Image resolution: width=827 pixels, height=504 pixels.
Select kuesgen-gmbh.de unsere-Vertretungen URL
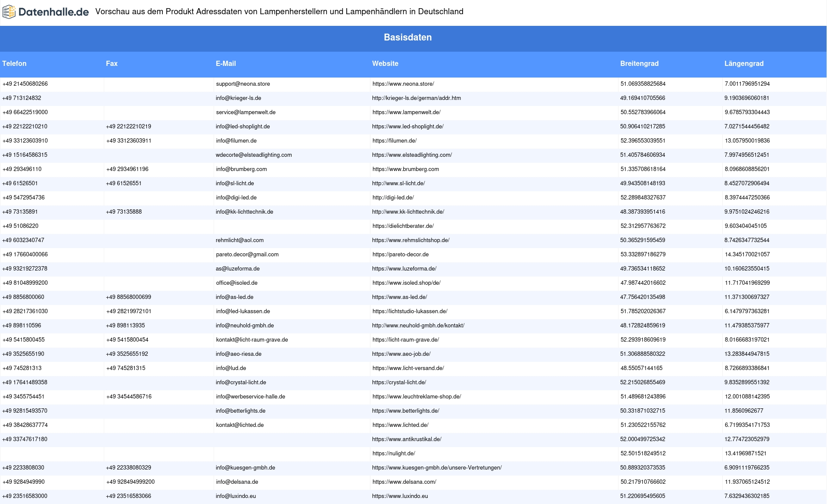(x=437, y=468)
